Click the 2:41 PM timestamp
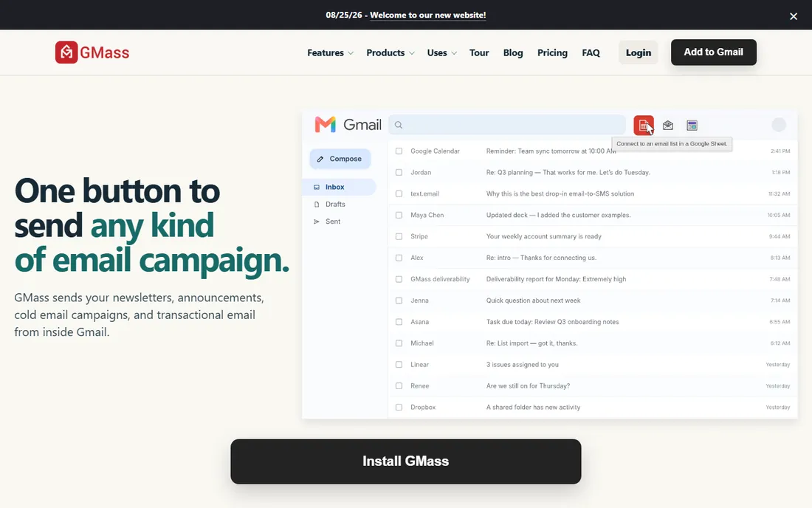This screenshot has width=812, height=508. coord(780,151)
